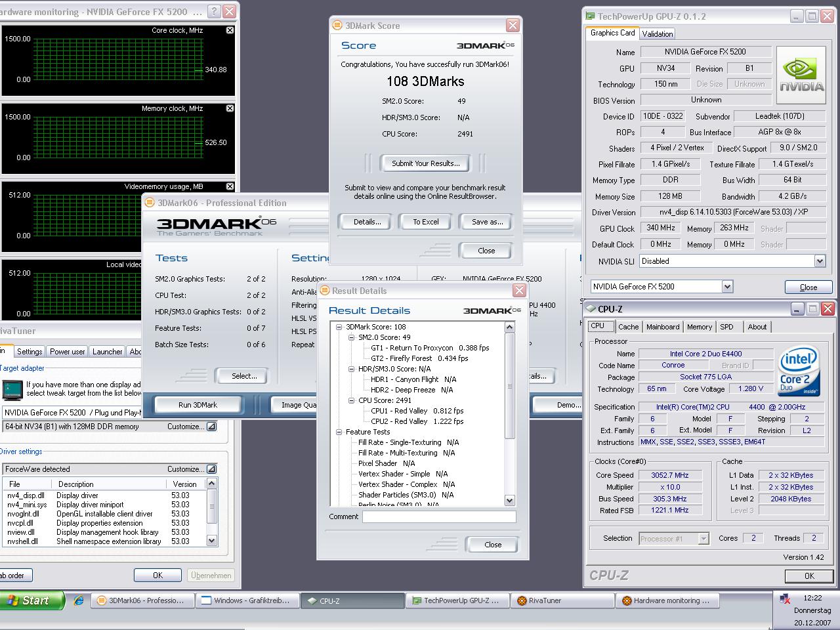Collapse the SM2.0 Score: 49 tree node
The height and width of the screenshot is (630, 840).
(352, 337)
